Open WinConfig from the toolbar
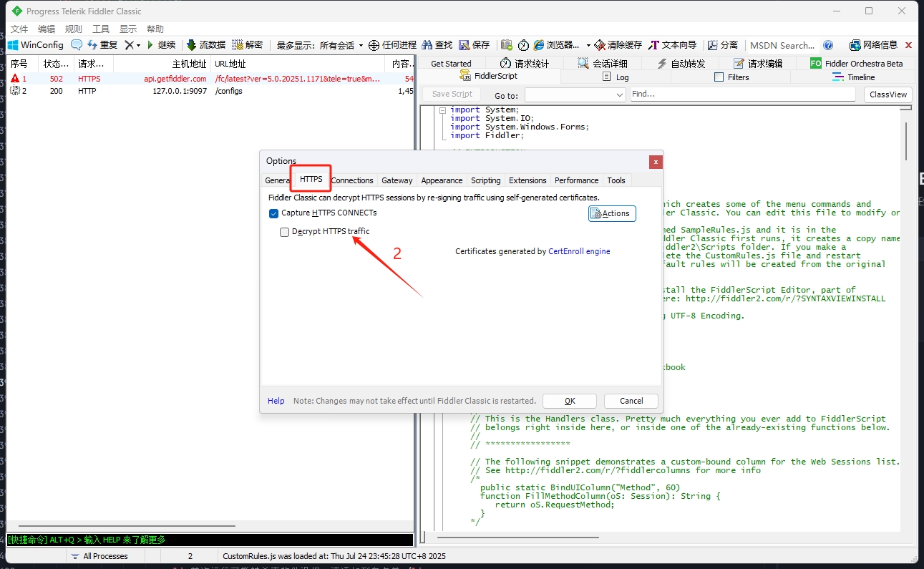This screenshot has height=569, width=924. [x=36, y=44]
